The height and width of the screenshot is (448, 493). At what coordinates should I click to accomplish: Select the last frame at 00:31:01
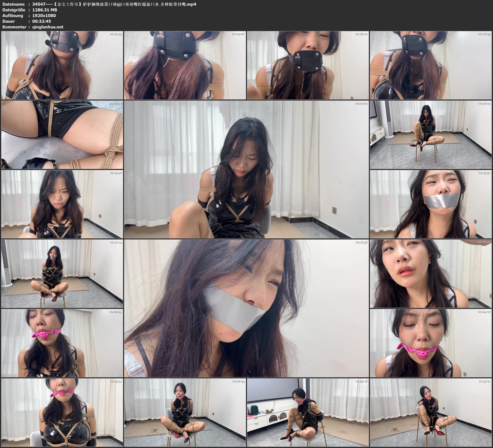pyautogui.click(x=431, y=412)
